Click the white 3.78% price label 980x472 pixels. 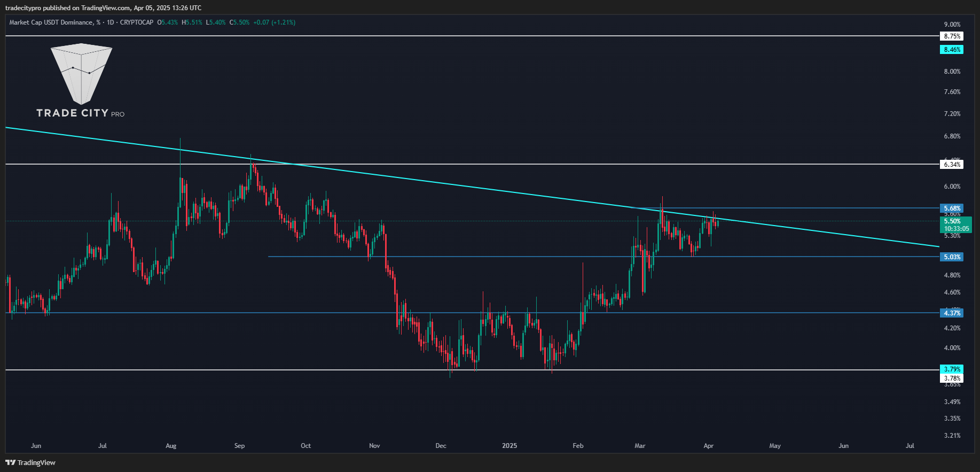click(x=952, y=378)
